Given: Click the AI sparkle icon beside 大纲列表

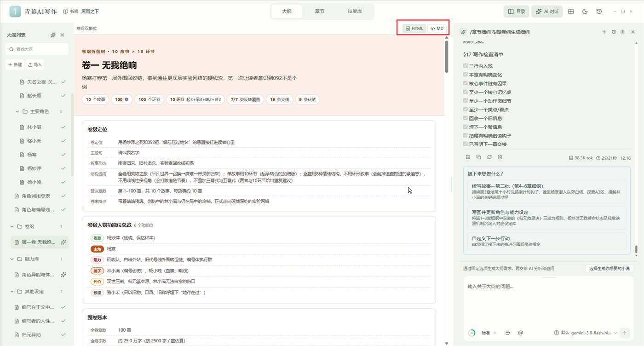Looking at the screenshot, I should point(53,35).
